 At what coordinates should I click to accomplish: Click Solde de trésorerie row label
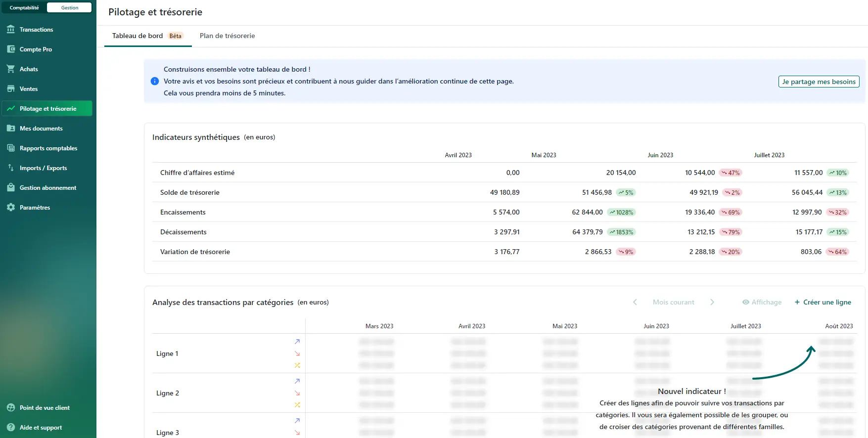point(190,192)
